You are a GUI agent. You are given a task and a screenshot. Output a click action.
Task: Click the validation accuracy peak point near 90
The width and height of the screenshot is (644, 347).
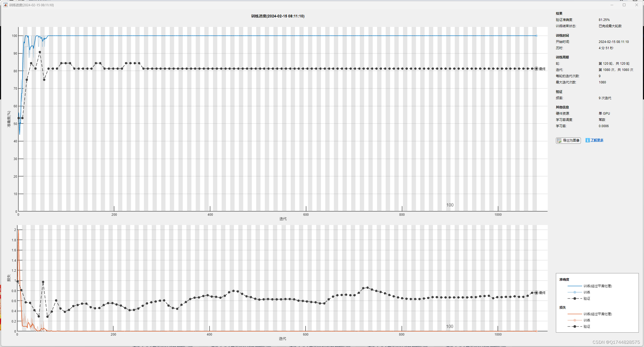[x=40, y=52]
